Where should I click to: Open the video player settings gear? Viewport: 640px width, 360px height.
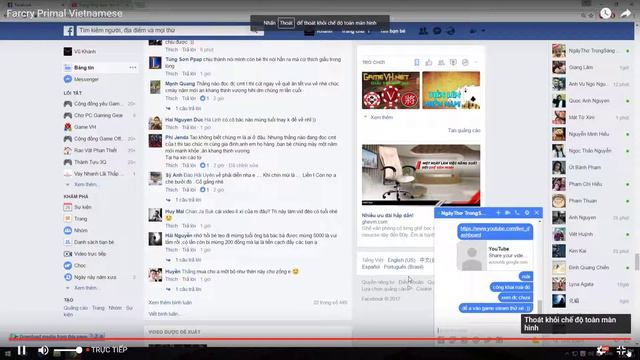[x=602, y=350]
